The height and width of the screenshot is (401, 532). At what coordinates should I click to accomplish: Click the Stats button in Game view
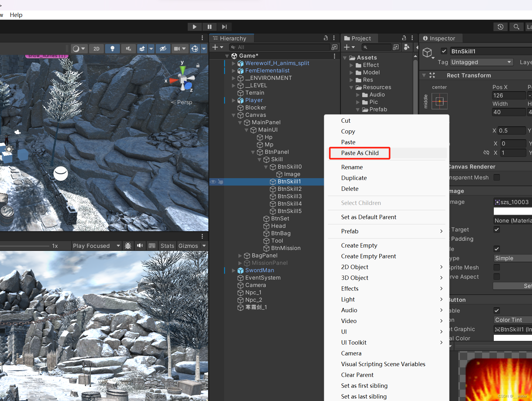tap(167, 246)
